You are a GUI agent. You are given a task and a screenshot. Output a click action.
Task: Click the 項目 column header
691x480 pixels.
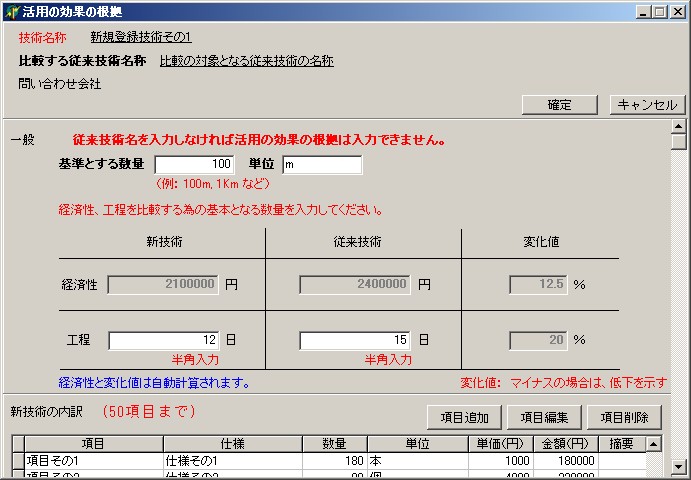click(93, 444)
